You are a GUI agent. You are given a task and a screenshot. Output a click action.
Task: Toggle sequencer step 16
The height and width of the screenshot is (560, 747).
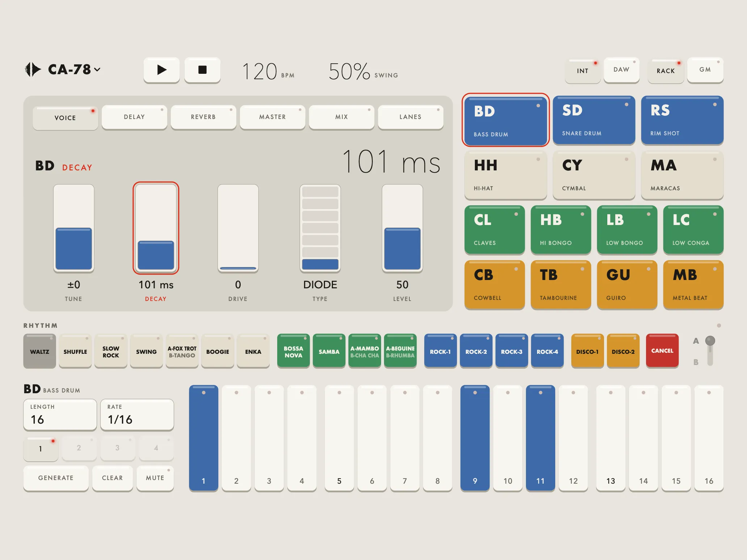click(709, 438)
